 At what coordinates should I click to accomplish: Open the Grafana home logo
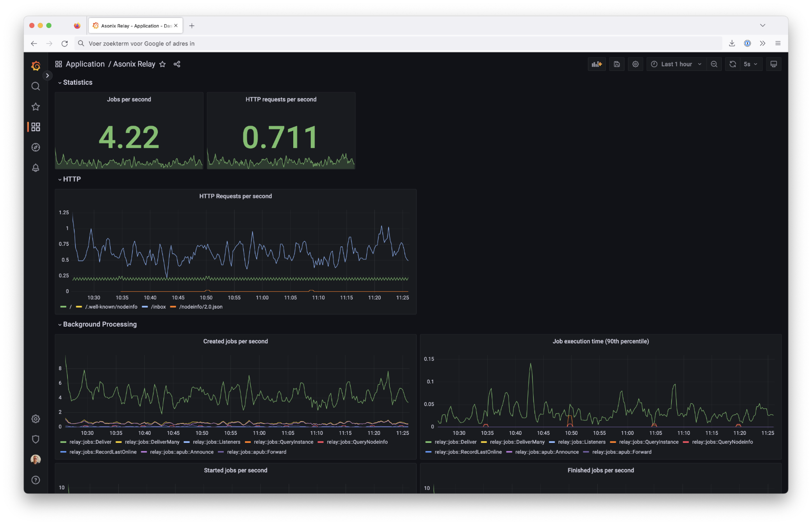(x=36, y=66)
